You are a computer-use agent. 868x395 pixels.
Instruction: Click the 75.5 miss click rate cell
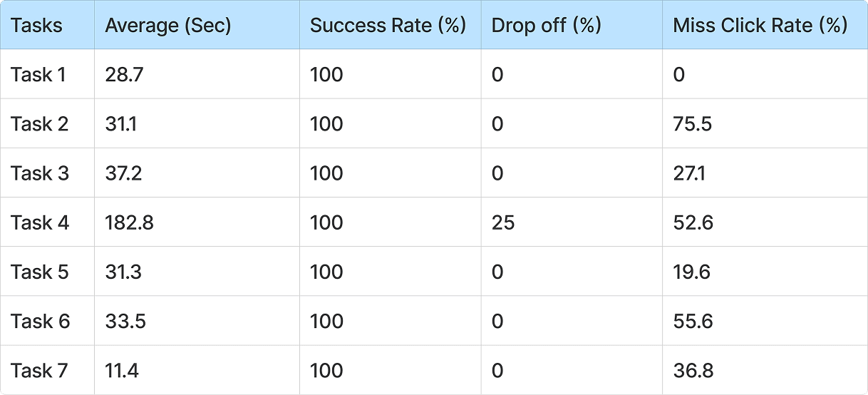pos(693,124)
